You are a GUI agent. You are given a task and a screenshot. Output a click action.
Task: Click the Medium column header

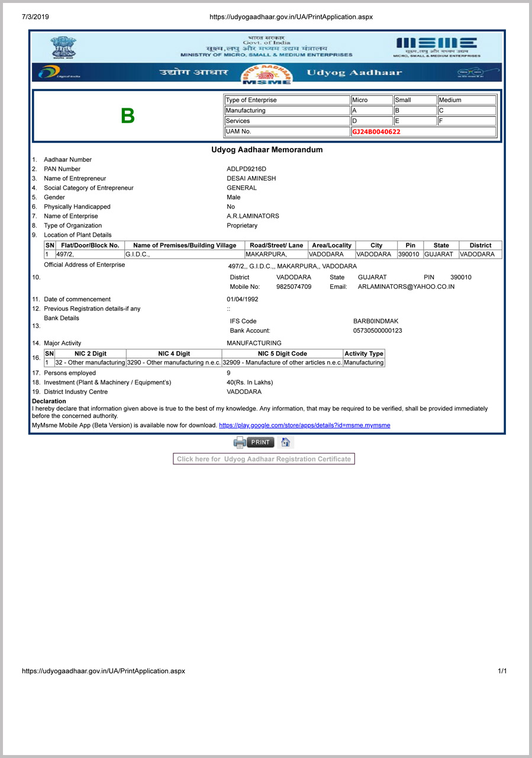467,100
